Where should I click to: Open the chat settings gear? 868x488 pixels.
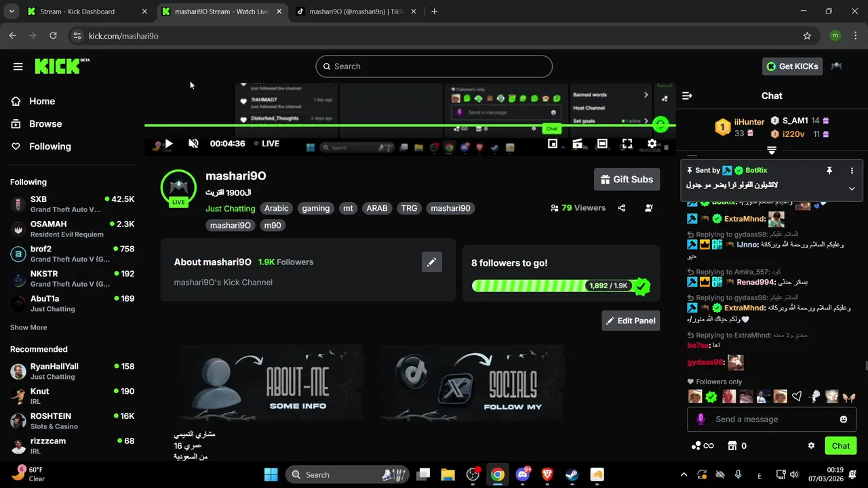[811, 446]
